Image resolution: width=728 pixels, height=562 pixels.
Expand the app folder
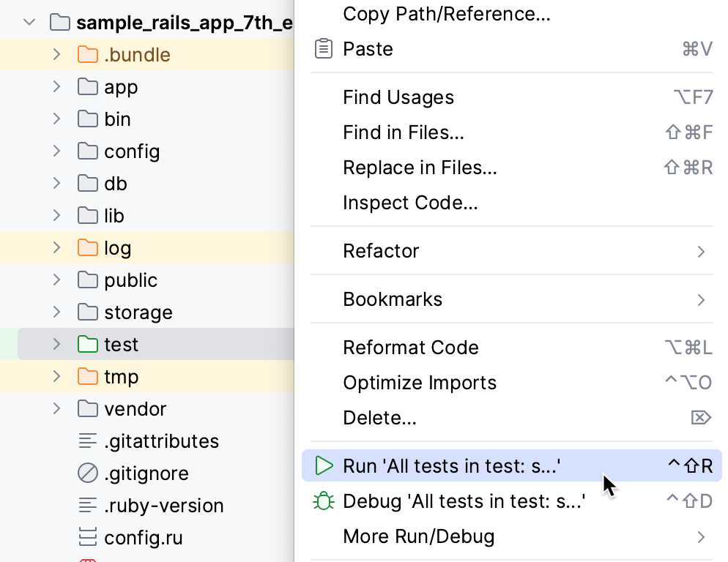[57, 86]
